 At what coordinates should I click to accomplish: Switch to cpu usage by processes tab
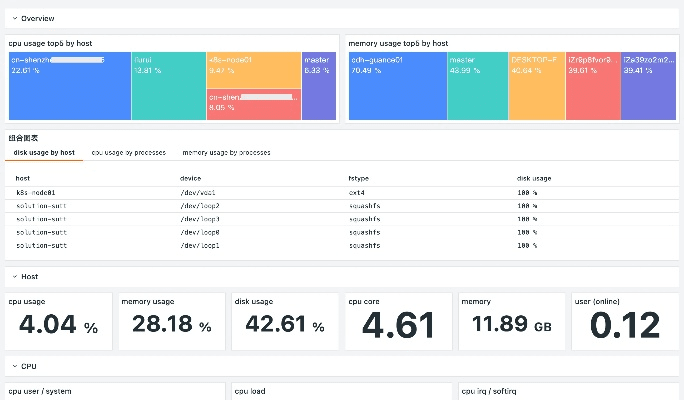(x=128, y=153)
